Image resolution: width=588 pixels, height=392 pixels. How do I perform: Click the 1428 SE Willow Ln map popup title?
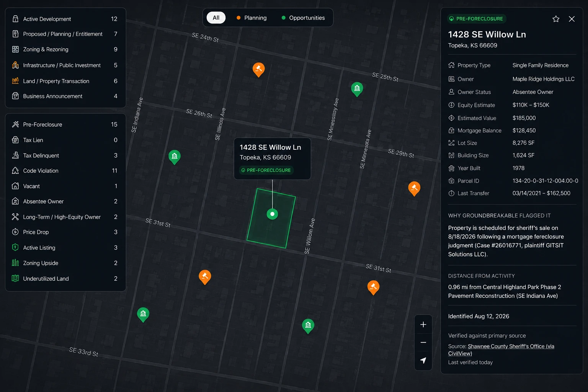click(x=270, y=147)
